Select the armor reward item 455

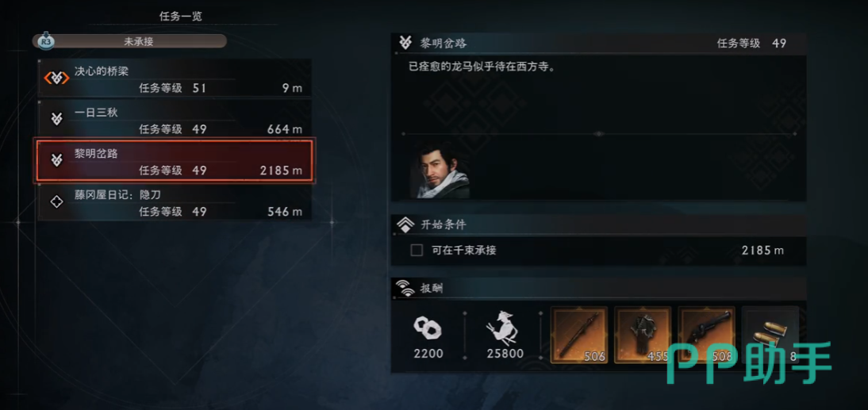click(643, 335)
